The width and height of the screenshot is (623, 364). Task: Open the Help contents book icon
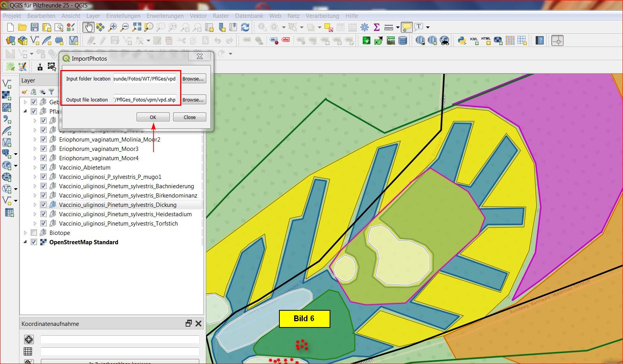pos(539,40)
